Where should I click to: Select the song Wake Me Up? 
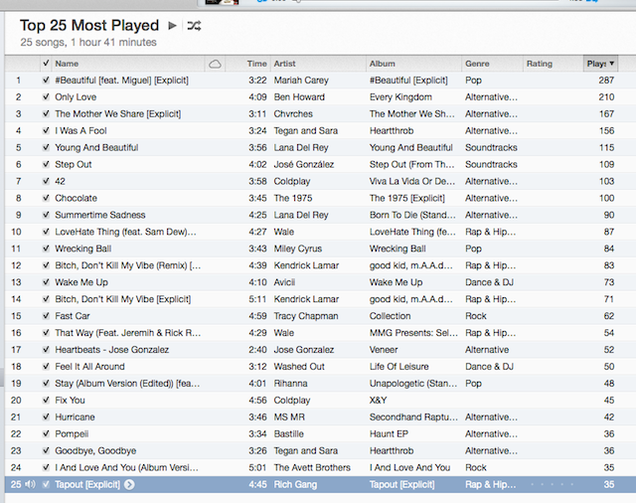pyautogui.click(x=82, y=282)
